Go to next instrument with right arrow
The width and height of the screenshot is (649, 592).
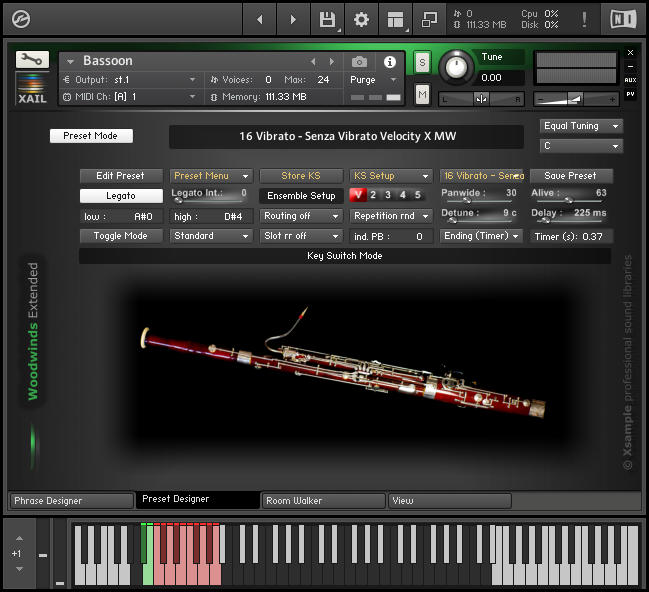point(293,19)
